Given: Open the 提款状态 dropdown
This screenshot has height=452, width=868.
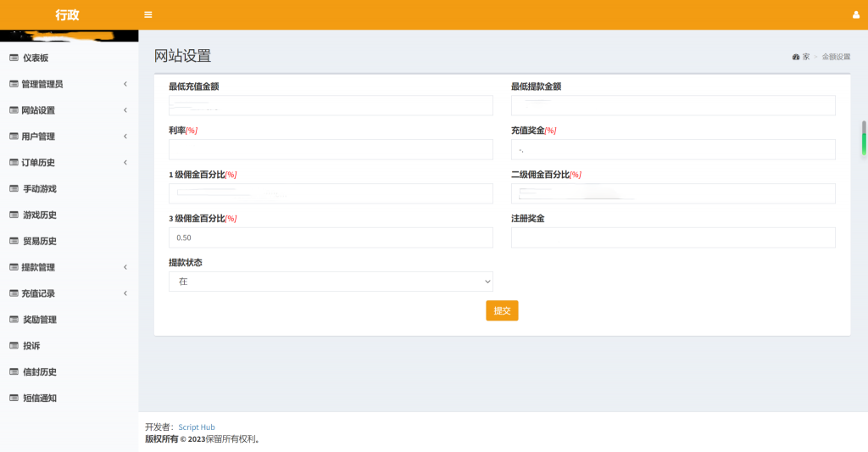Looking at the screenshot, I should pos(331,282).
